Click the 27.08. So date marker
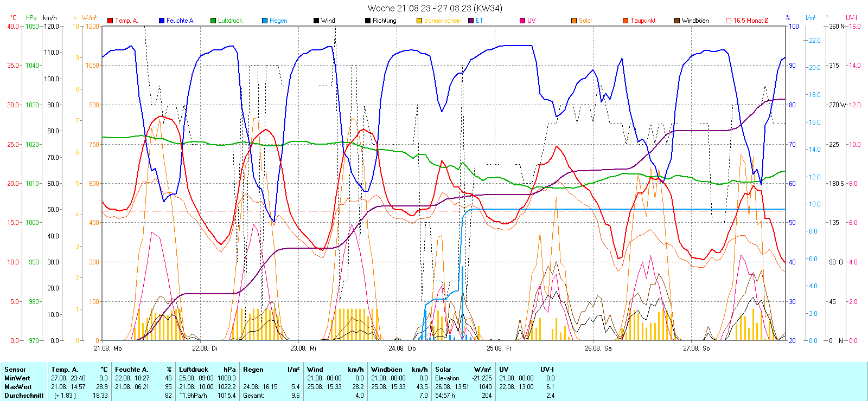868x401 pixels. (x=696, y=348)
